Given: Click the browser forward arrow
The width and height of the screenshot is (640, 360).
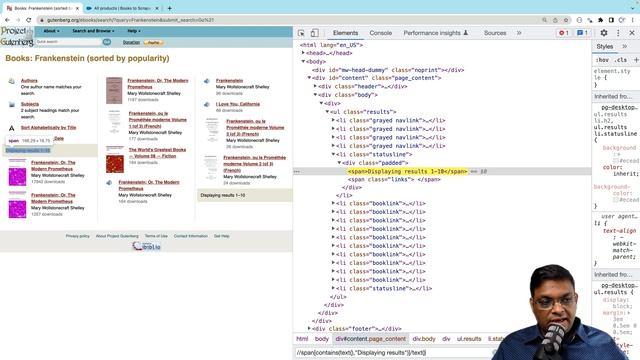Looking at the screenshot, I should (18, 20).
